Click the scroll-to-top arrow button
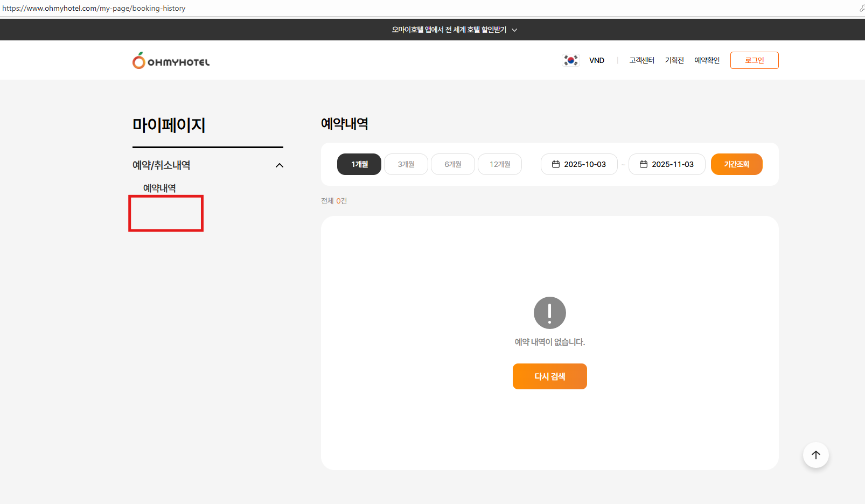The width and height of the screenshot is (865, 504). tap(815, 455)
